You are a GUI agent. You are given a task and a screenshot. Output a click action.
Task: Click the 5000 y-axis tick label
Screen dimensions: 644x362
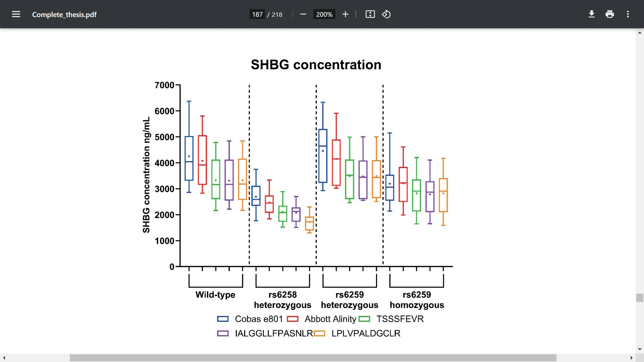pyautogui.click(x=164, y=137)
